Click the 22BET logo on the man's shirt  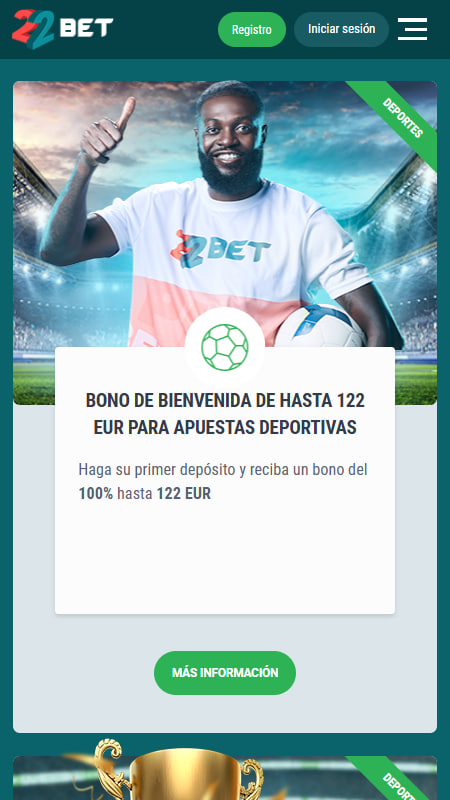click(x=220, y=249)
